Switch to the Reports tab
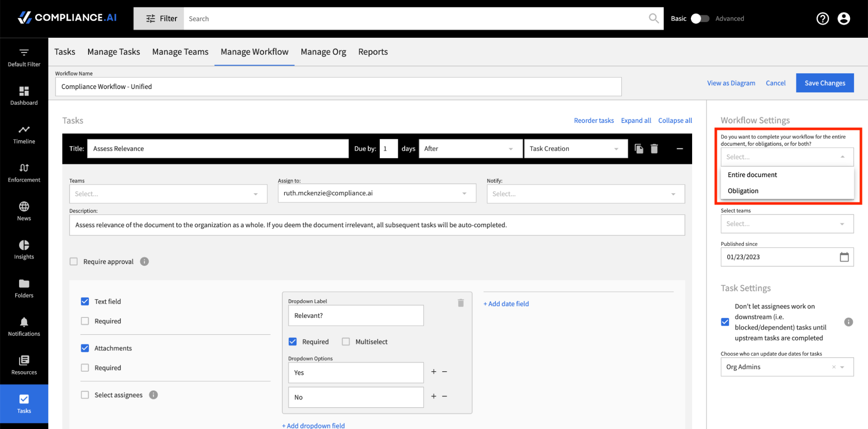 pos(373,52)
